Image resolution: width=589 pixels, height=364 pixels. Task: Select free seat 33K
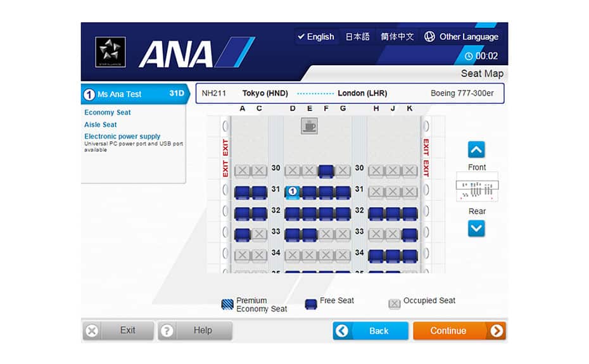tap(409, 235)
